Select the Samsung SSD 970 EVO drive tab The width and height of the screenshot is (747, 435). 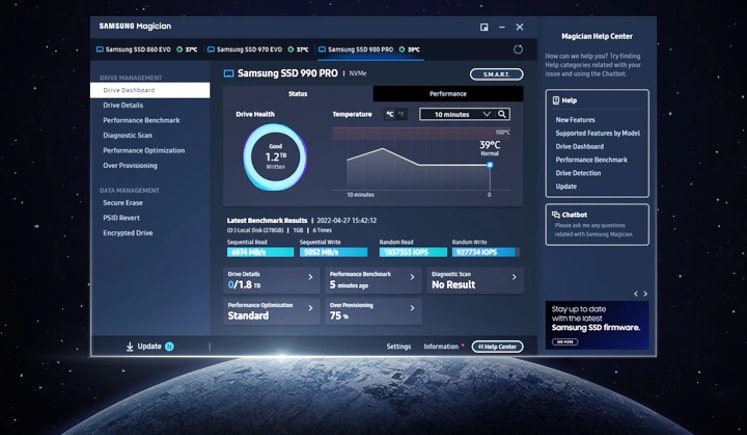(258, 50)
